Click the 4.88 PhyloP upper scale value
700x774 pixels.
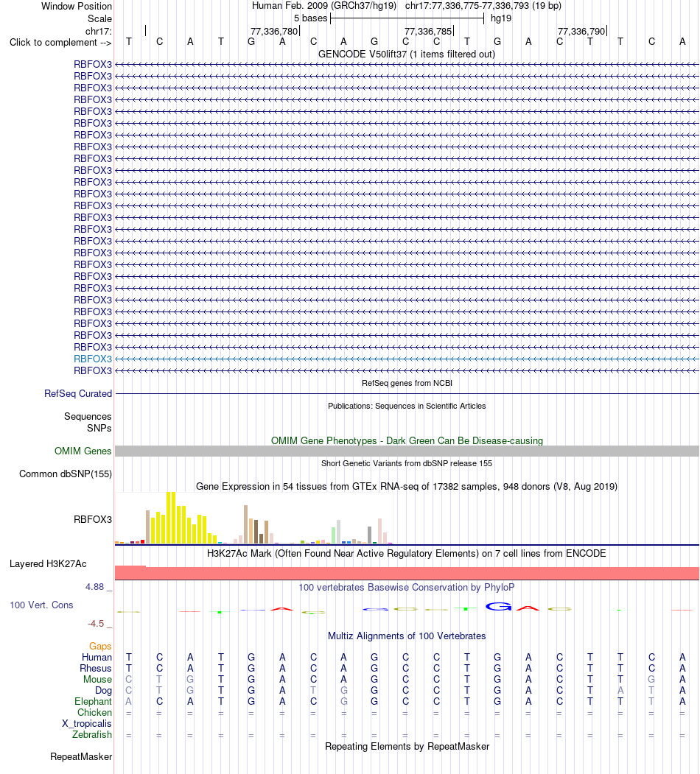95,586
